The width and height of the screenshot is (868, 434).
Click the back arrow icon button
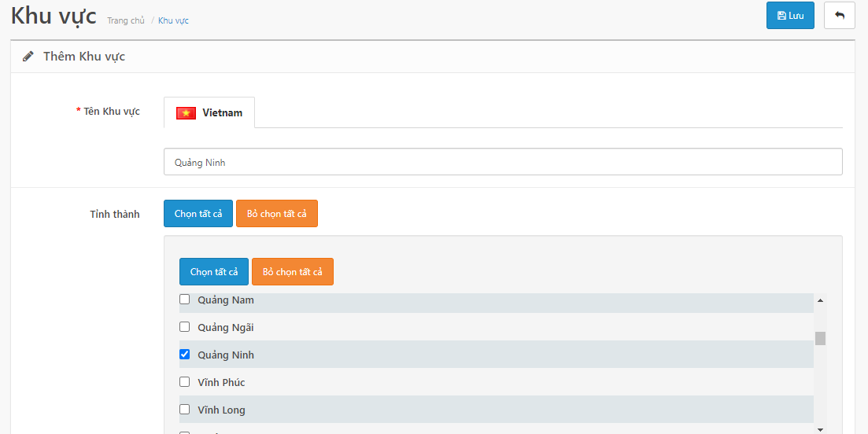click(x=839, y=16)
